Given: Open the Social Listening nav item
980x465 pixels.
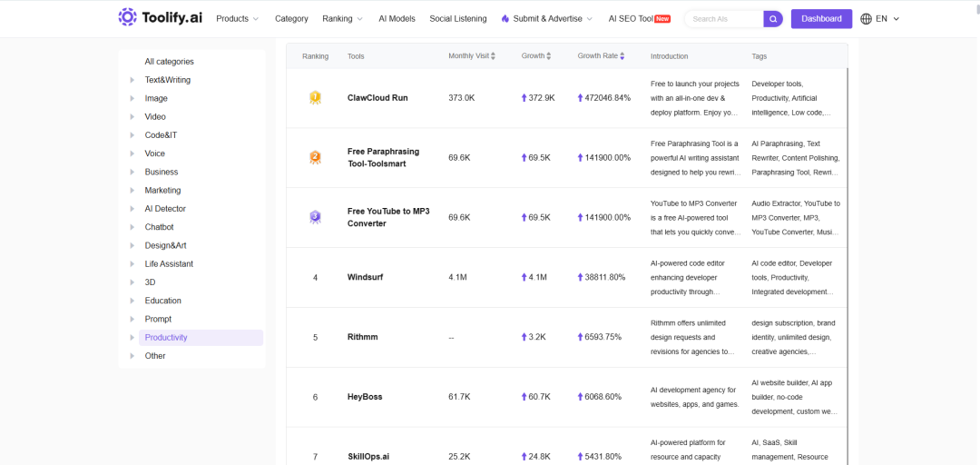Looking at the screenshot, I should tap(458, 19).
